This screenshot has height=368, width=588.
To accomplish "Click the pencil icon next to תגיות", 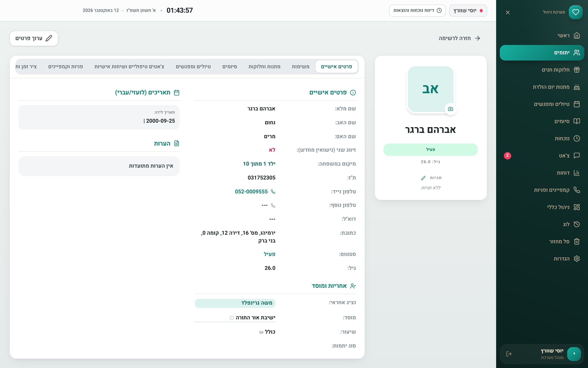I will click(x=423, y=178).
